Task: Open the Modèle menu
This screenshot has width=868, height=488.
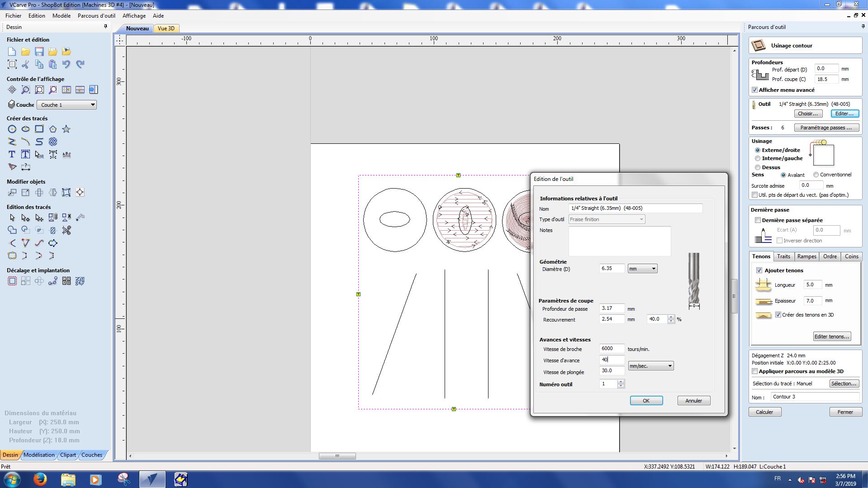Action: tap(62, 15)
